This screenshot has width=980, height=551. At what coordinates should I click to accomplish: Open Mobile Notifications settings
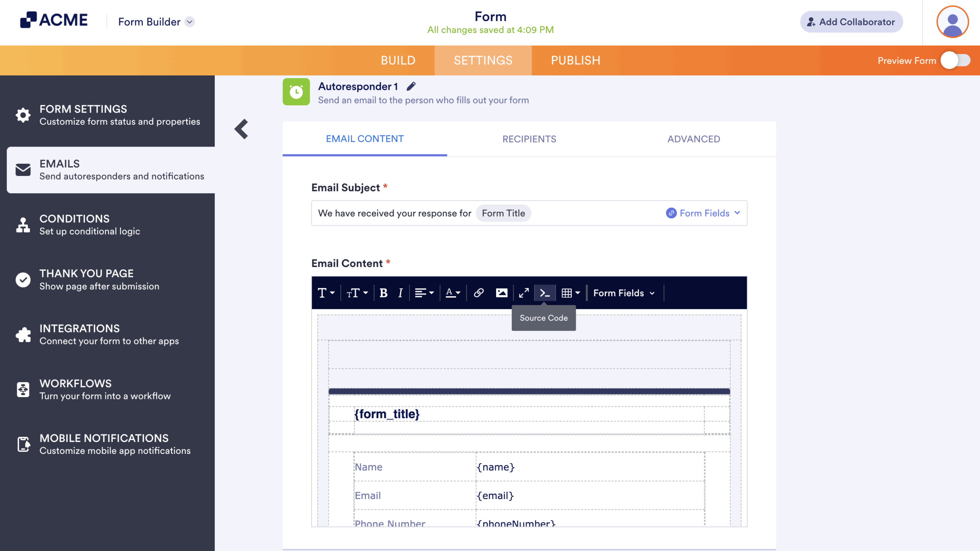[110, 444]
